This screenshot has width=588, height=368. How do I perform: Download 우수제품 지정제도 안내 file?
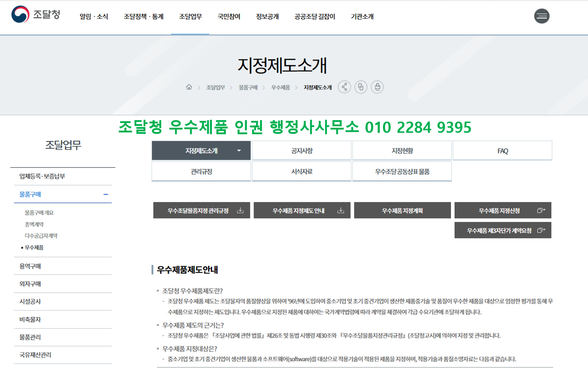pos(302,210)
